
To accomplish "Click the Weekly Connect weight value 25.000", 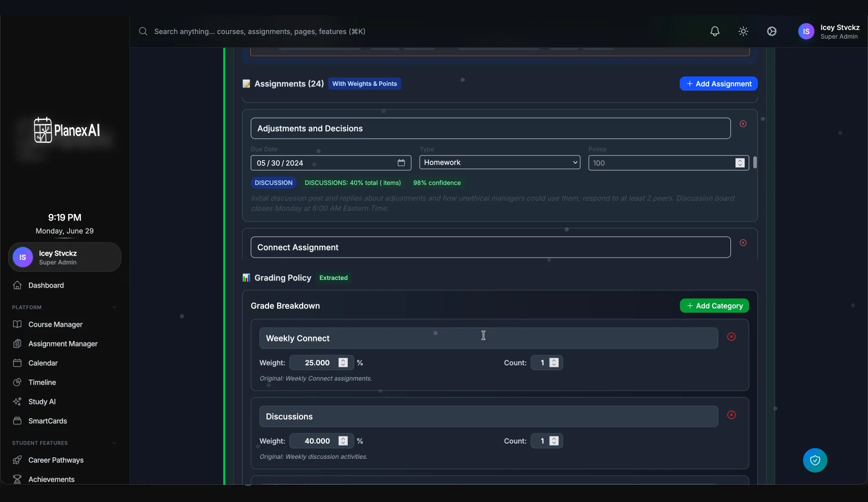I will click(x=317, y=363).
